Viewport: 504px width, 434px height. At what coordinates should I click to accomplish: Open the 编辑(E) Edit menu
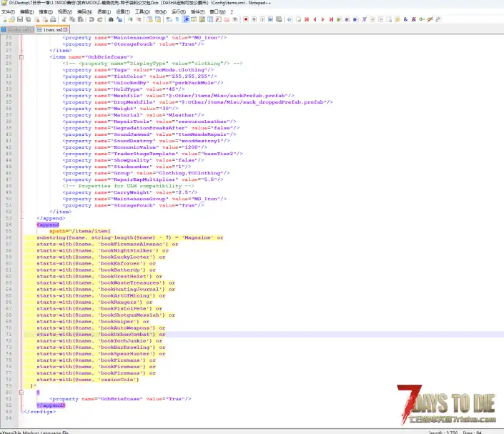(26, 11)
